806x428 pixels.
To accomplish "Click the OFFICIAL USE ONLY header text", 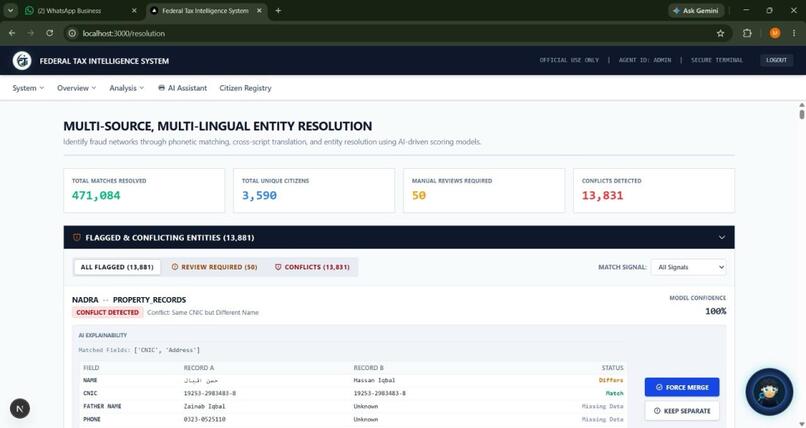I will point(569,60).
